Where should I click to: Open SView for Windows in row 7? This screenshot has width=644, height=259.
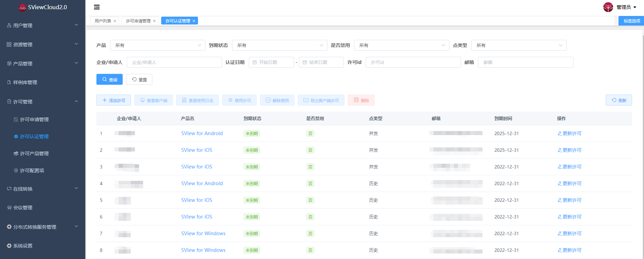[x=203, y=233]
